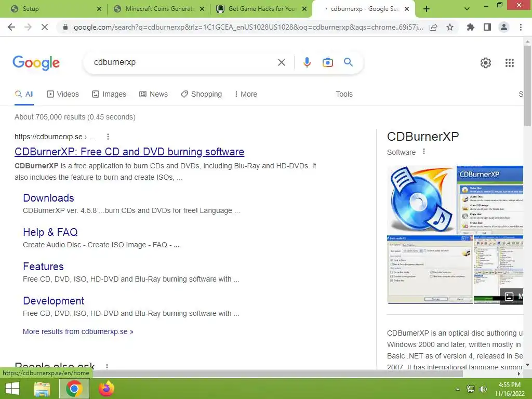Open the CDBurnerXP disc logo image
The height and width of the screenshot is (399, 532).
click(x=421, y=200)
